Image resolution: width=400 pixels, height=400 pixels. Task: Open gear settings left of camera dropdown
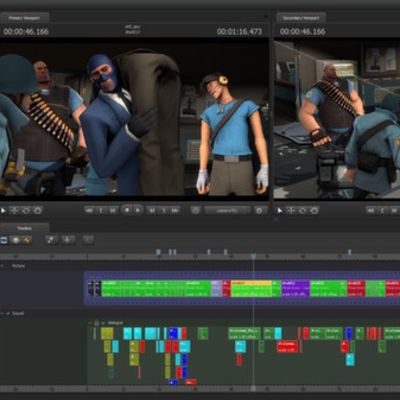pos(196,210)
